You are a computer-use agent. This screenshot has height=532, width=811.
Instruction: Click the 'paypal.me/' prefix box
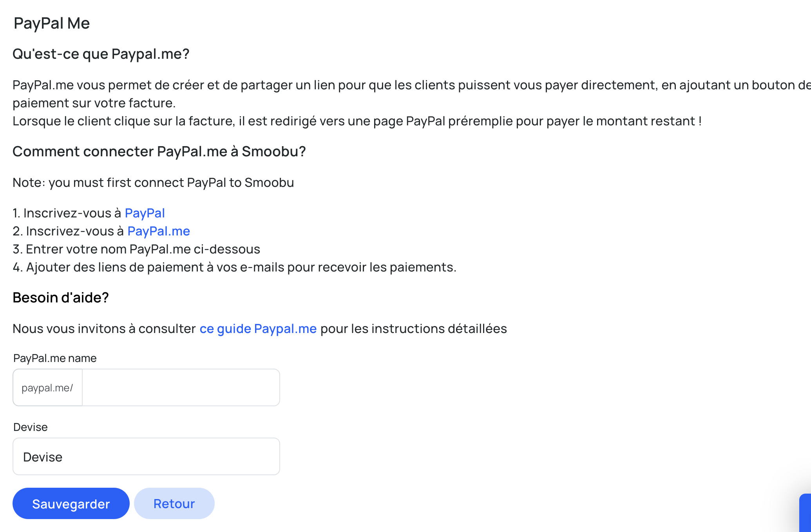pyautogui.click(x=47, y=387)
